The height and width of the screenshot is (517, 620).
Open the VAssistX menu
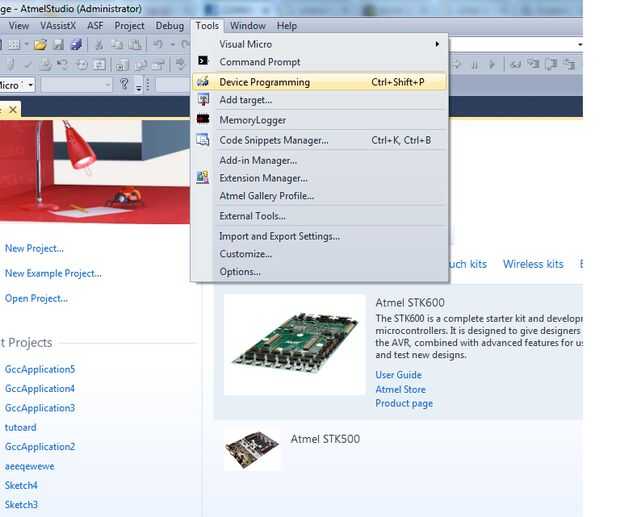(58, 26)
